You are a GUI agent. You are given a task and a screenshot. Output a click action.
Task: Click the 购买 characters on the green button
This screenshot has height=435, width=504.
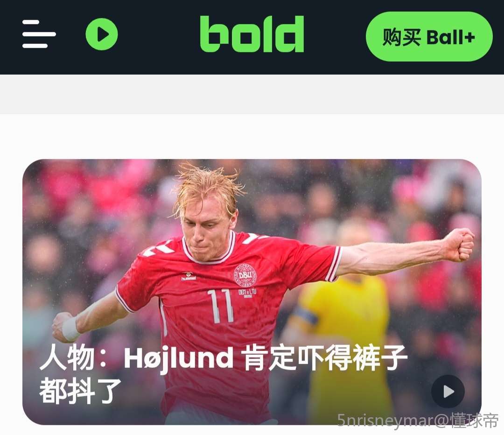(x=401, y=37)
